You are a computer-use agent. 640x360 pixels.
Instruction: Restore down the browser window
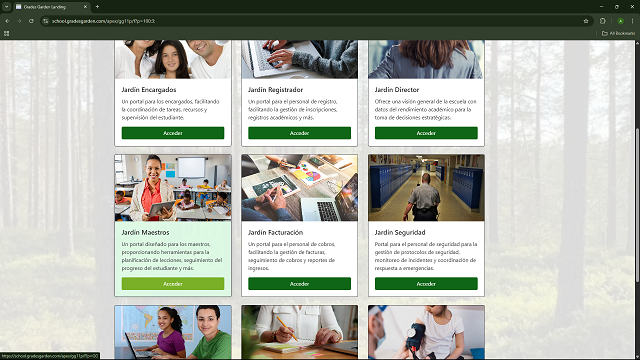coord(617,7)
